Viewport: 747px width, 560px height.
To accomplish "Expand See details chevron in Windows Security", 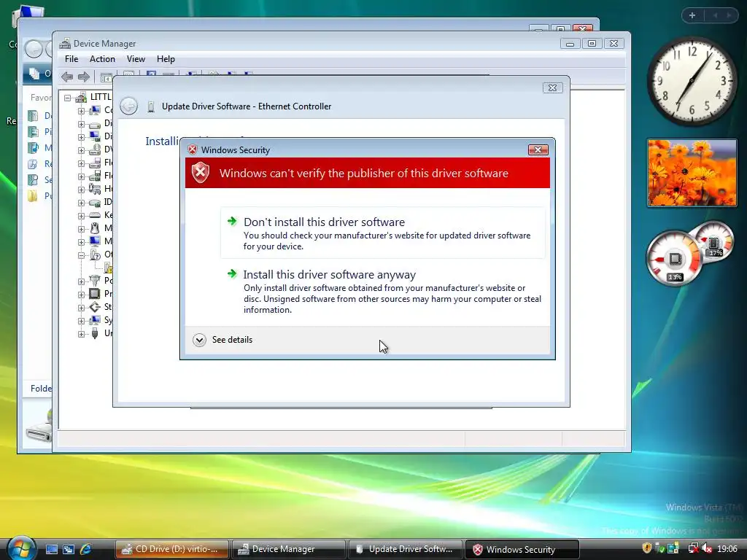I will [x=199, y=340].
